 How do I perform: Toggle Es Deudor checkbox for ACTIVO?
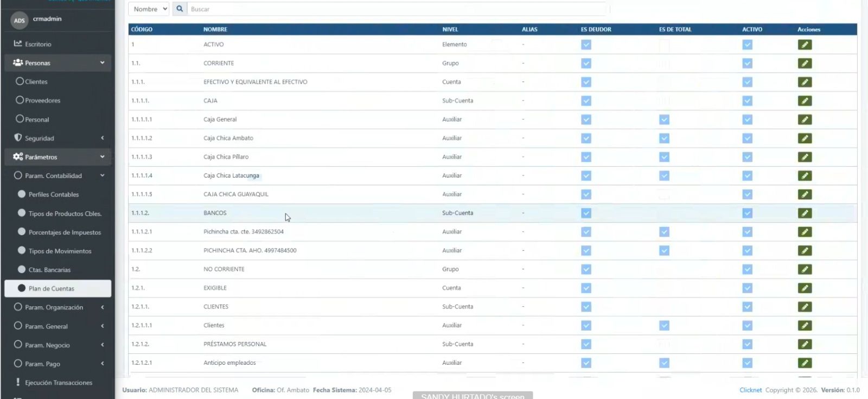[x=586, y=45]
